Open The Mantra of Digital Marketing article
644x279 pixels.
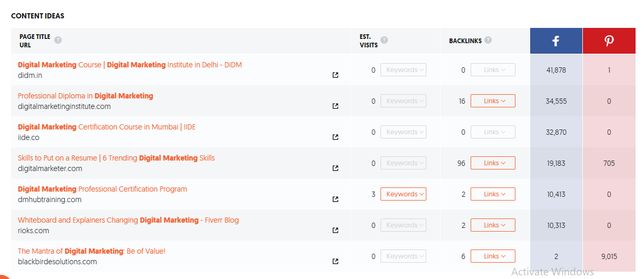tap(92, 251)
